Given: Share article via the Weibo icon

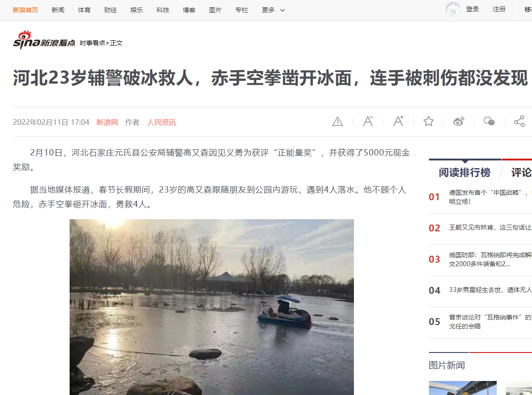Looking at the screenshot, I should click(459, 122).
